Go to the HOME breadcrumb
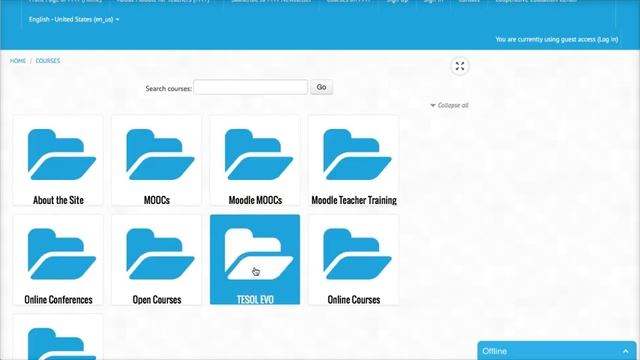The width and height of the screenshot is (640, 360). [18, 61]
